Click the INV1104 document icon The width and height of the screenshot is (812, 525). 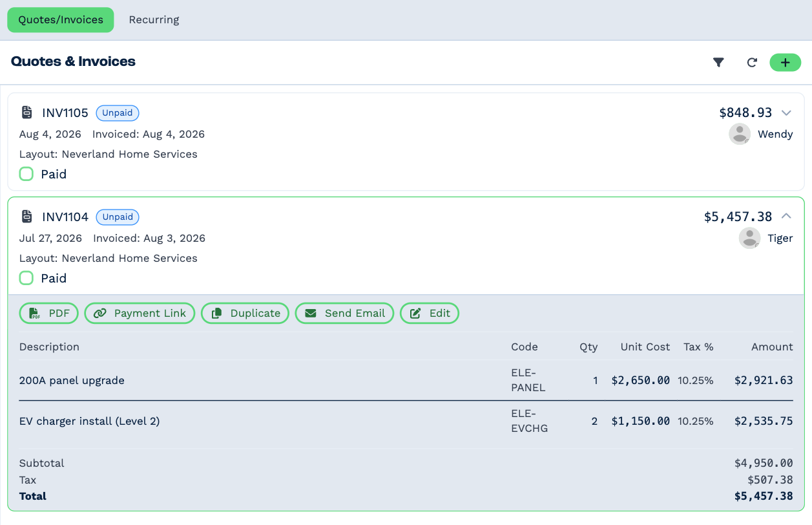[27, 217]
